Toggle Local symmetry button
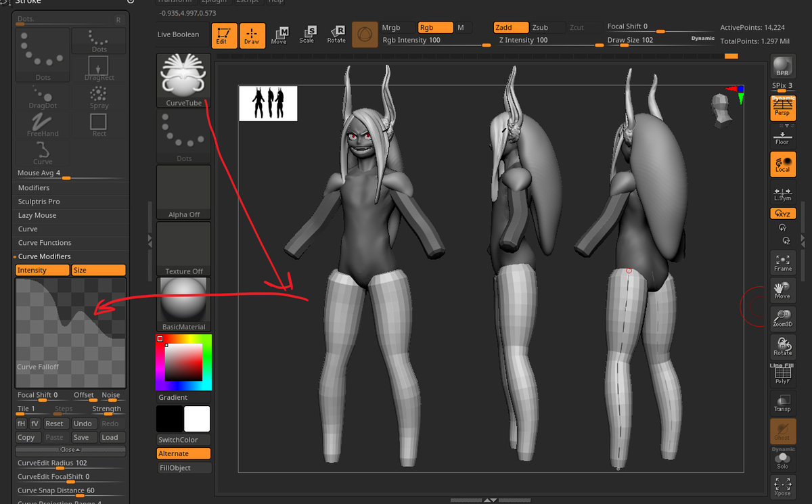 point(783,164)
